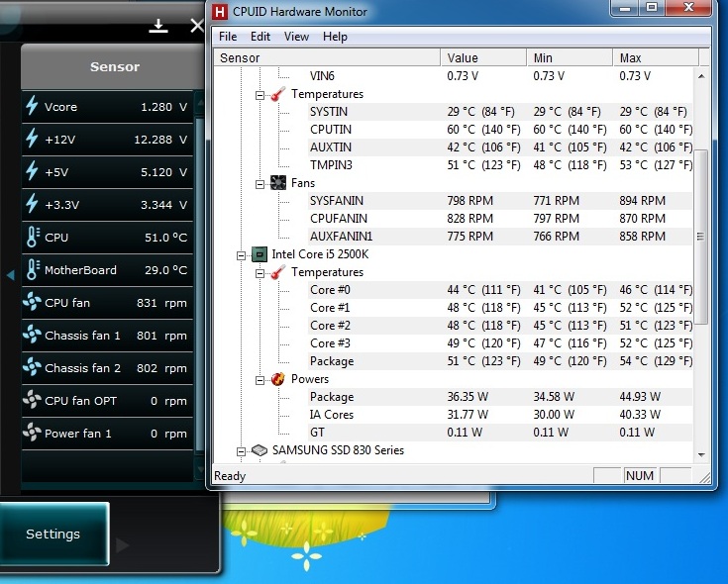Collapse the Fans tree branch
This screenshot has width=728, height=584.
[x=260, y=183]
